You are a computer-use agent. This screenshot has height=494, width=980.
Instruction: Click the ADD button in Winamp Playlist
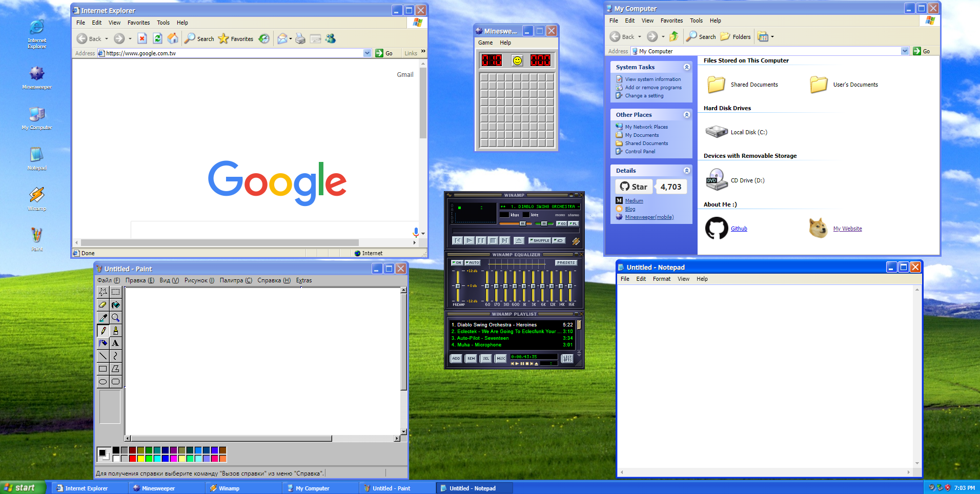(x=456, y=358)
